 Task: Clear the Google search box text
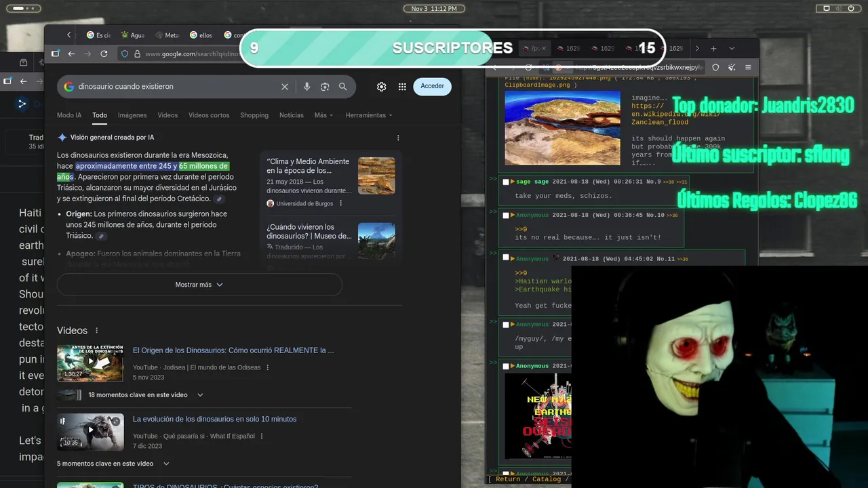[285, 87]
